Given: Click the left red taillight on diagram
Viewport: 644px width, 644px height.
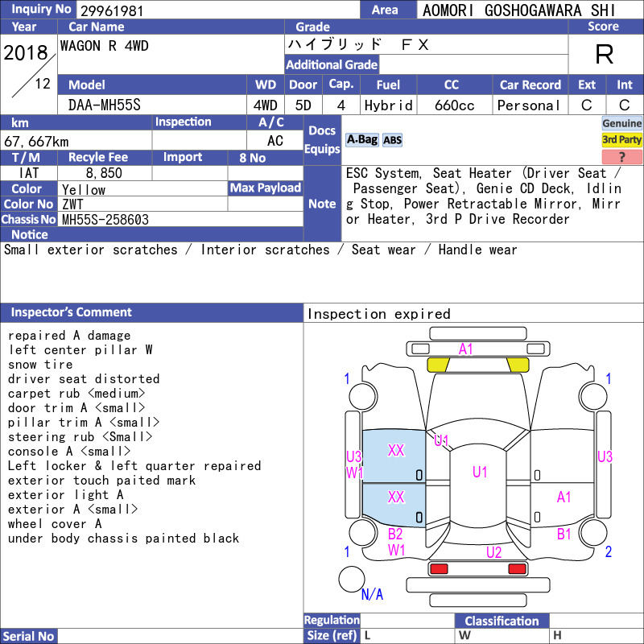Looking at the screenshot, I should (439, 569).
